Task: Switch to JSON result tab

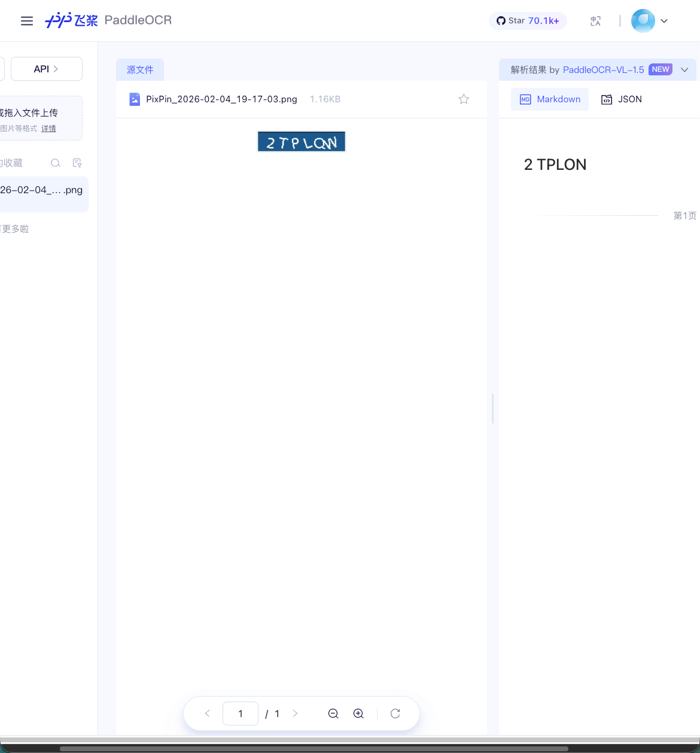Action: 622,99
